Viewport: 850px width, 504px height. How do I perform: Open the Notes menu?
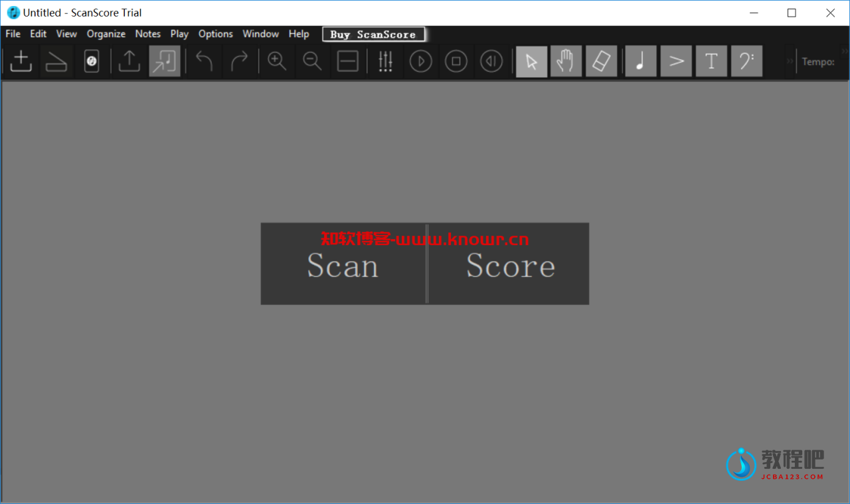[x=148, y=34]
